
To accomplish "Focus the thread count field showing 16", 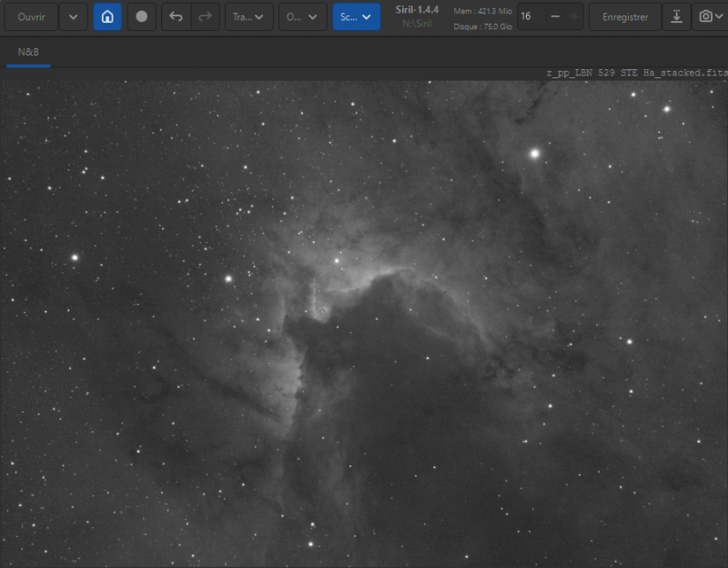I will (531, 16).
